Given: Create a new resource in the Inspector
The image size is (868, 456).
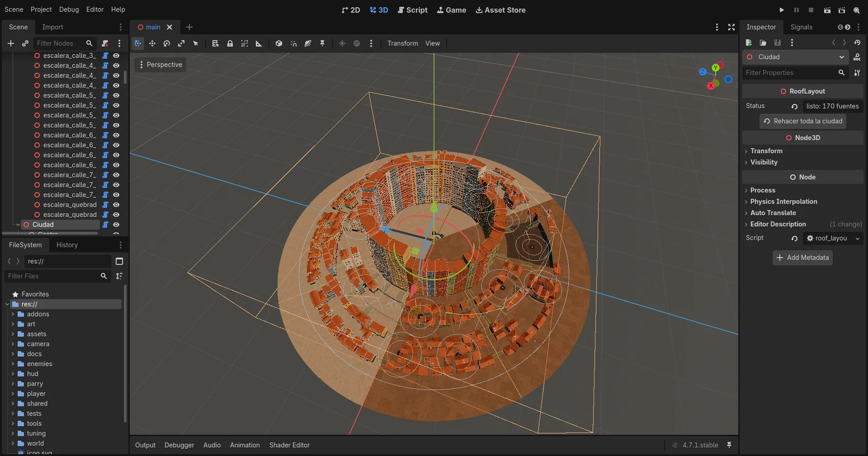Looking at the screenshot, I should [x=749, y=42].
